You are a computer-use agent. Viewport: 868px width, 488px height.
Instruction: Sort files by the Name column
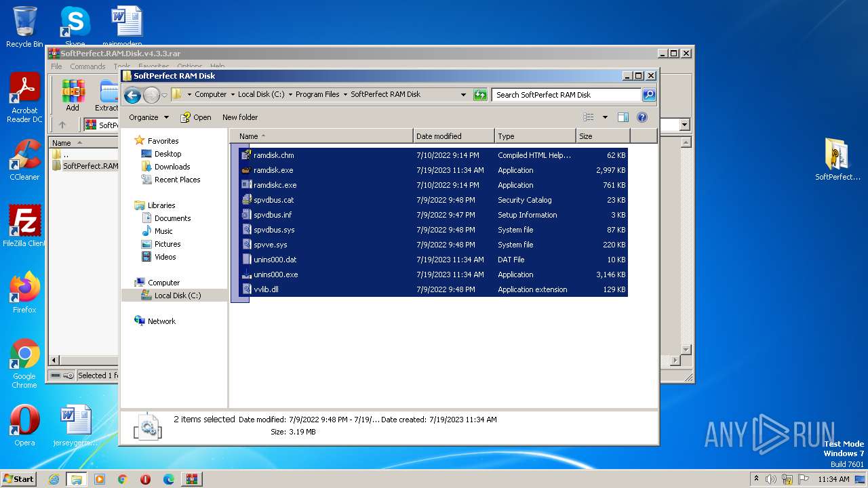322,136
